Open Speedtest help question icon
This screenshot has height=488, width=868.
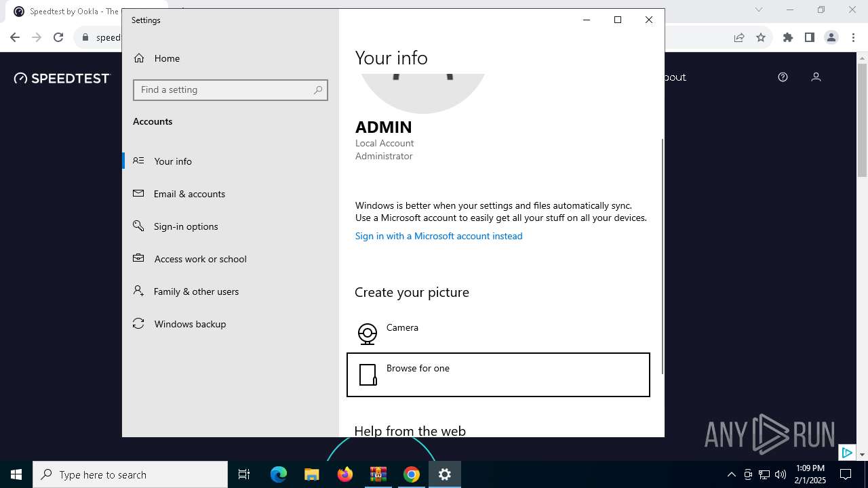click(783, 77)
